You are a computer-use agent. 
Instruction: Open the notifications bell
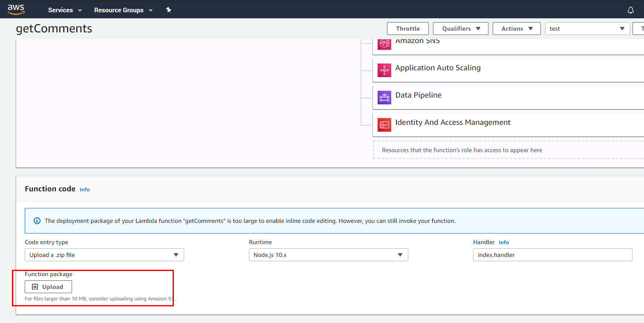pos(631,10)
